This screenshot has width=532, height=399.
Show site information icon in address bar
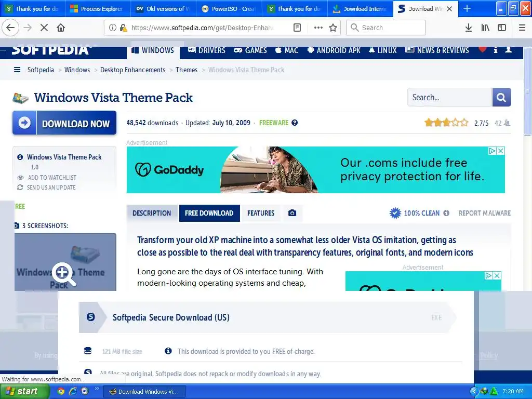(x=113, y=28)
